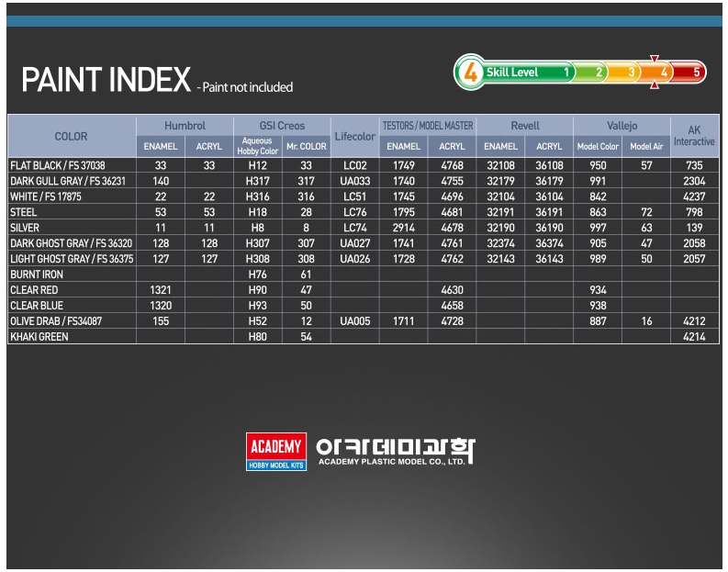Click the PAINT INDEX title
The image size is (728, 572).
106,81
